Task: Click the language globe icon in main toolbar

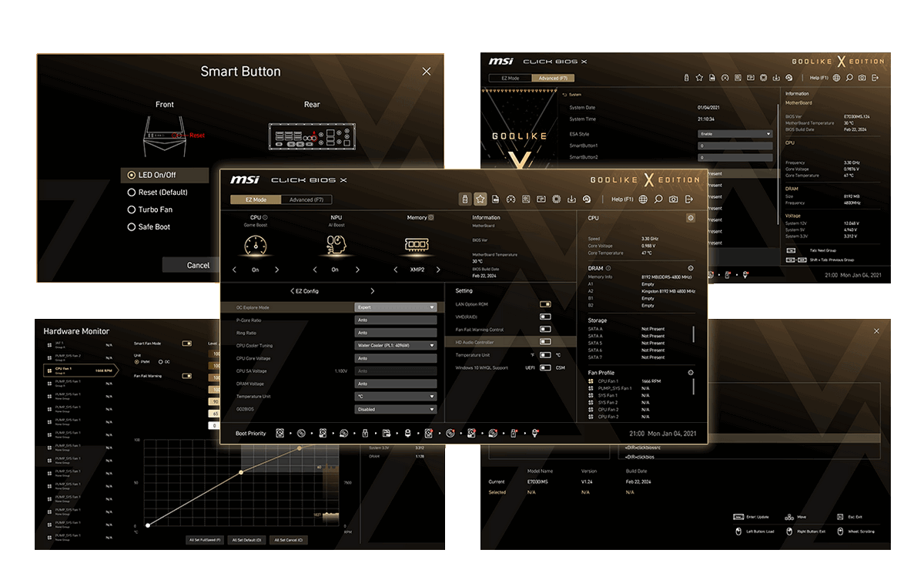Action: click(643, 199)
